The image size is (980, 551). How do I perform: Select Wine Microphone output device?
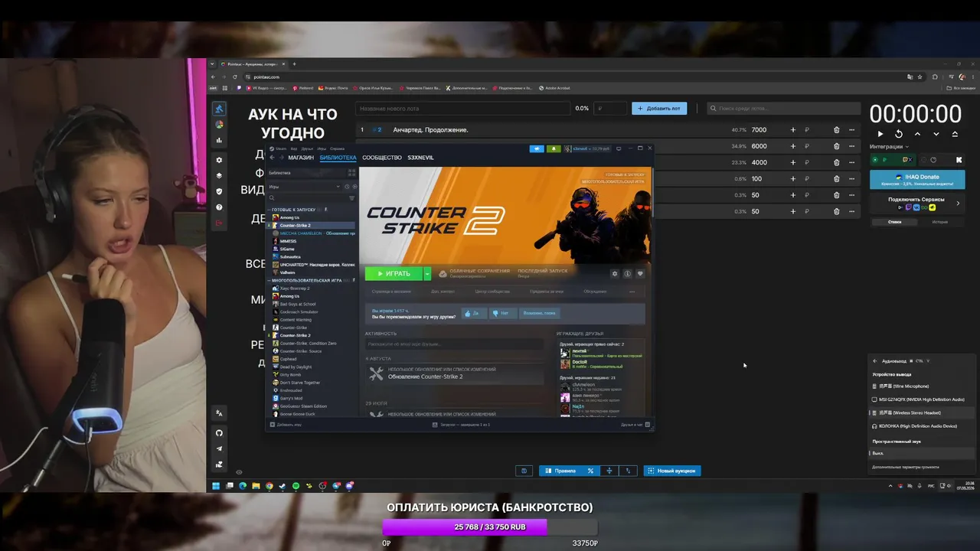(922, 386)
